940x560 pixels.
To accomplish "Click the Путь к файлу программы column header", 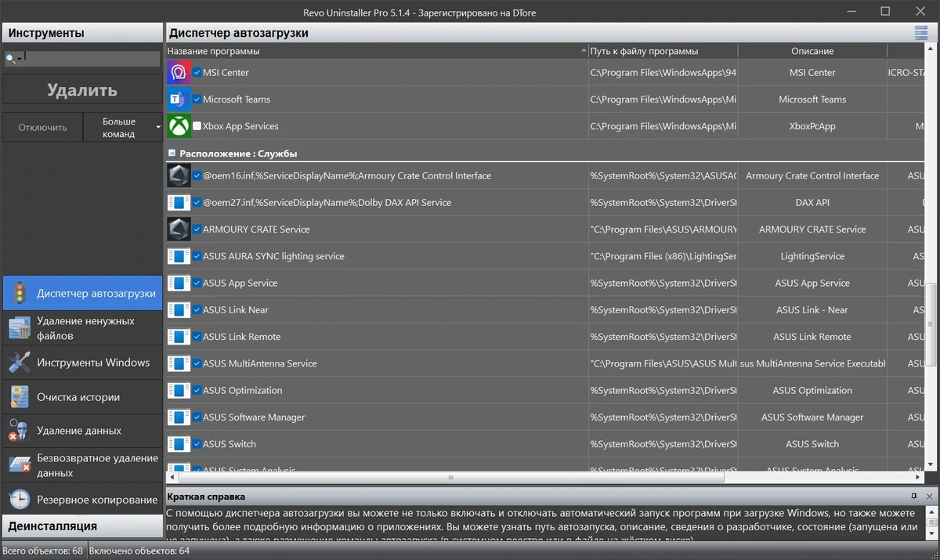I will point(663,51).
